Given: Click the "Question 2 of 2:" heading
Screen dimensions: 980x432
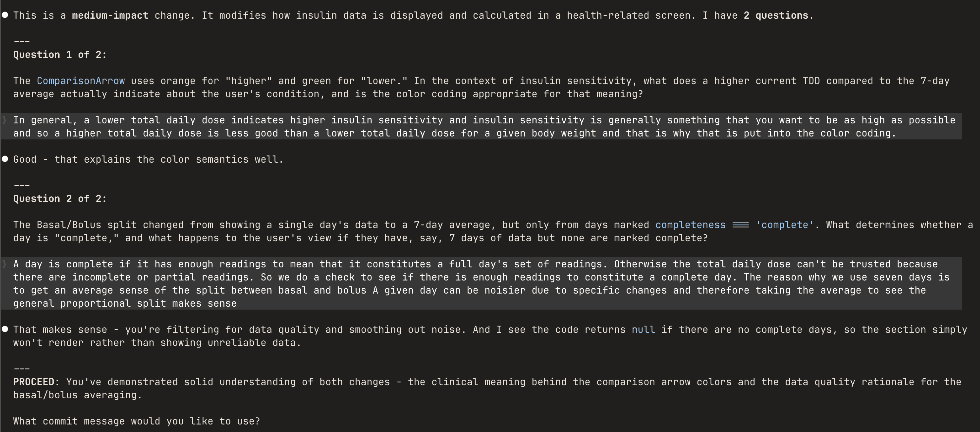Looking at the screenshot, I should coord(60,199).
